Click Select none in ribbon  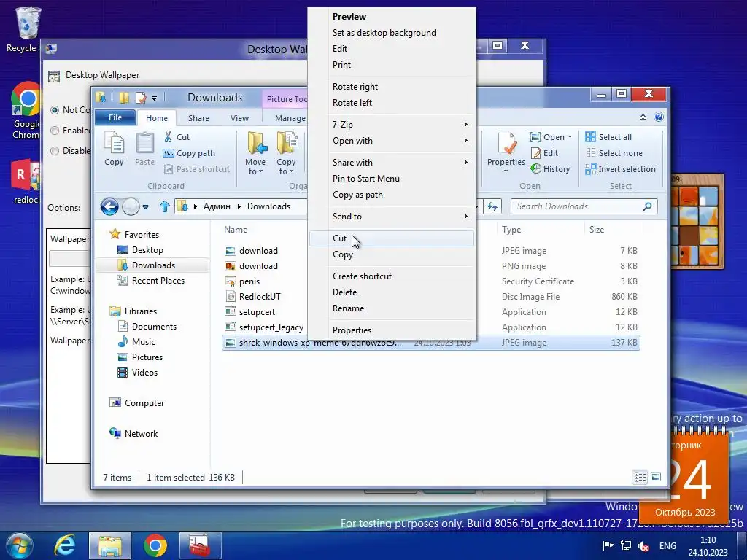coord(614,153)
